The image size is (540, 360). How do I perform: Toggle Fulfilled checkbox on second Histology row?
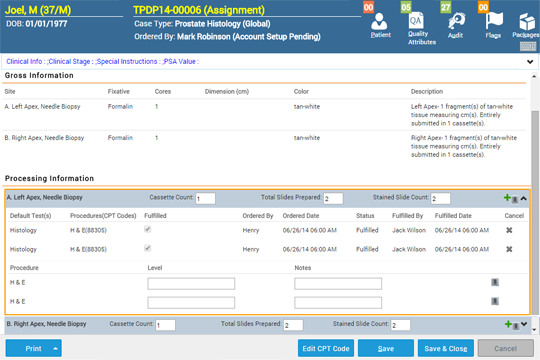point(147,248)
